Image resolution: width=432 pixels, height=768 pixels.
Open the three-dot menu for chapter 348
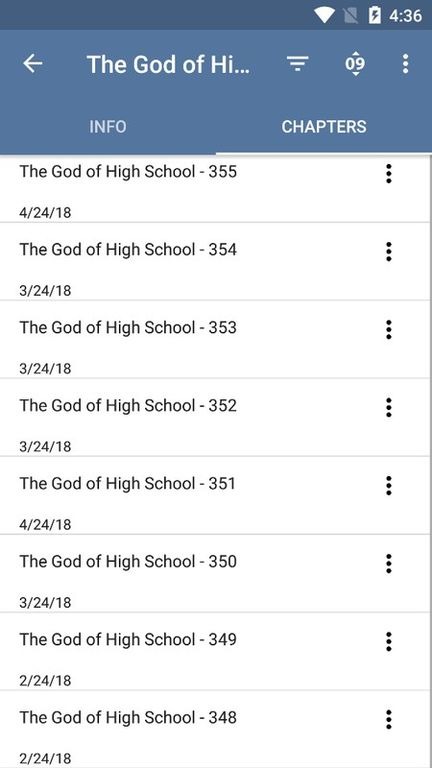pyautogui.click(x=388, y=720)
